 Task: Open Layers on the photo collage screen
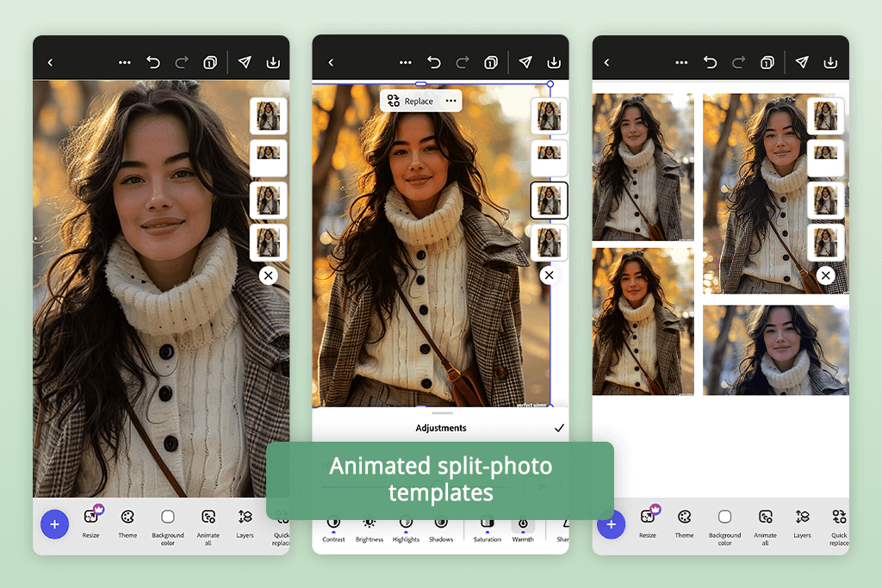pyautogui.click(x=802, y=523)
